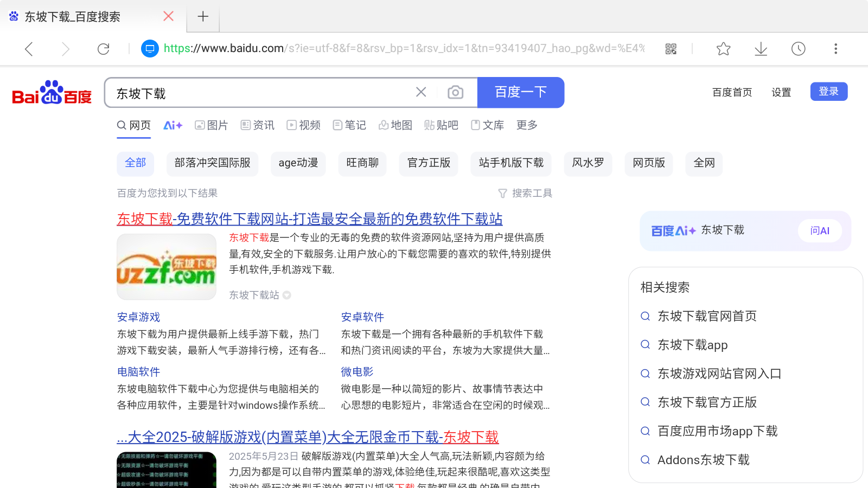Open the 微电影 sublink
868x488 pixels.
click(x=357, y=372)
